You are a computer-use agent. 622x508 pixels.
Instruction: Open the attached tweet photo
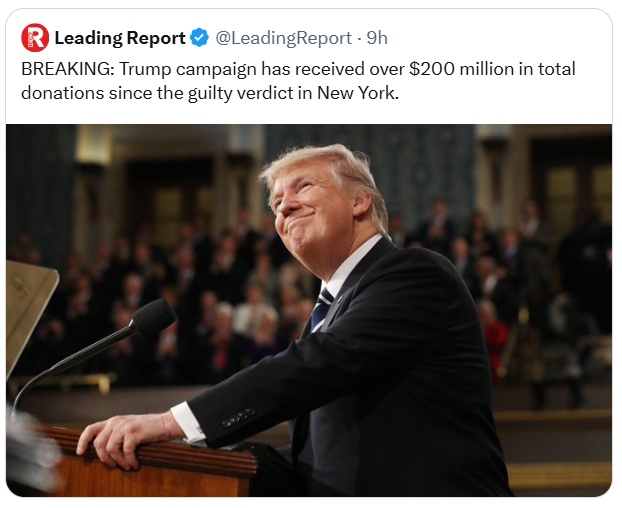point(308,310)
